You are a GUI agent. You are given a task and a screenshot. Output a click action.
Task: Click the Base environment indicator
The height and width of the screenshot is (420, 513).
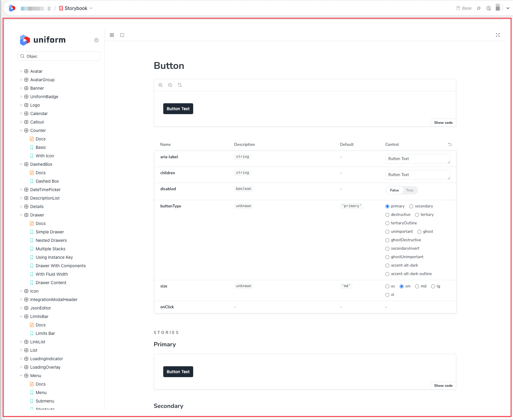click(464, 8)
